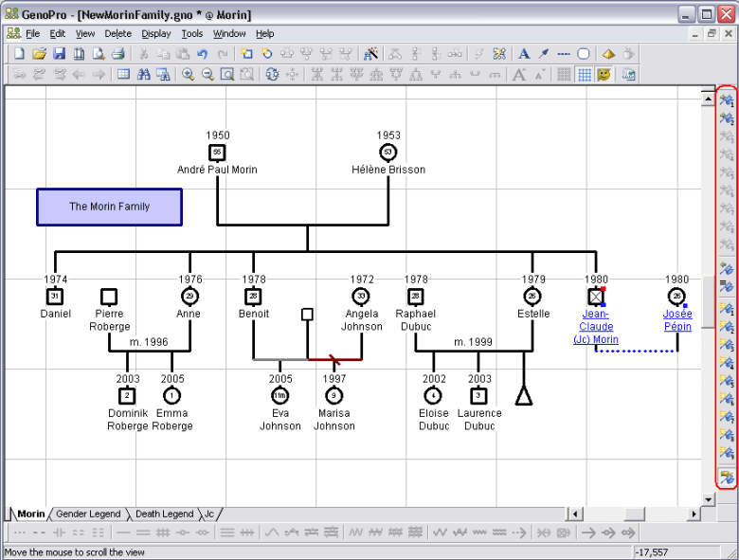The image size is (739, 560).
Task: Select André Paul Morin's square symbol
Action: (217, 153)
